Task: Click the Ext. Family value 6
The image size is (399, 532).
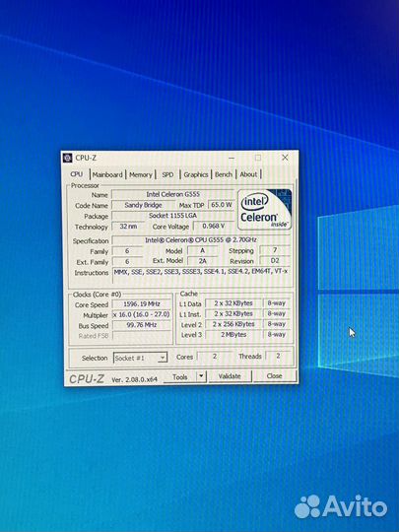Action: point(127,262)
